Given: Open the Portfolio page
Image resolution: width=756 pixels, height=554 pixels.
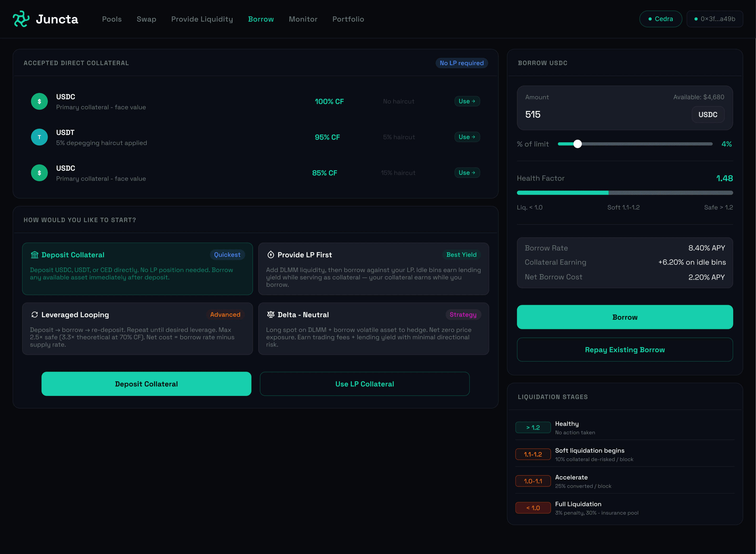Looking at the screenshot, I should [x=348, y=19].
